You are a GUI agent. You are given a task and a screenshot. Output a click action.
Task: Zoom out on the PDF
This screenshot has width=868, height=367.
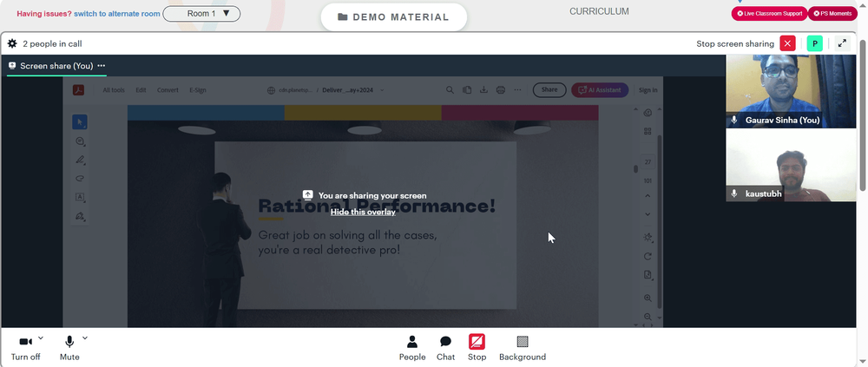648,316
